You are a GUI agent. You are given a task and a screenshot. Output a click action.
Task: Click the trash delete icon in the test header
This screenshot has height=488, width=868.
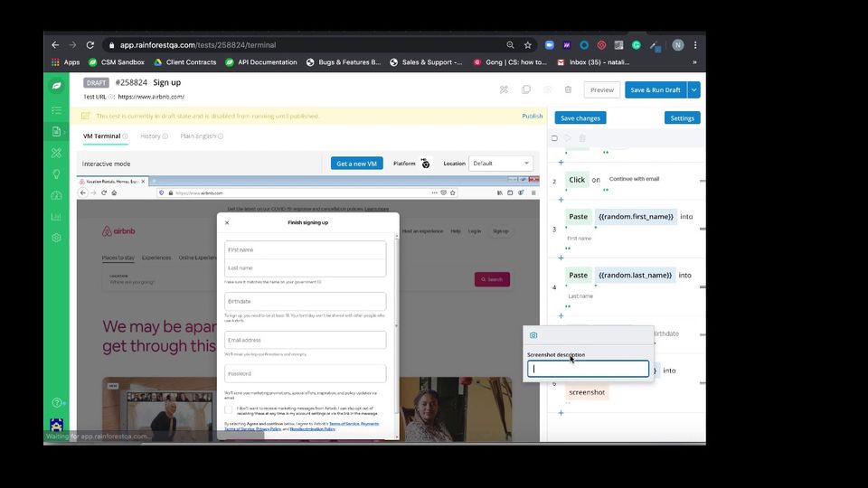tap(568, 89)
